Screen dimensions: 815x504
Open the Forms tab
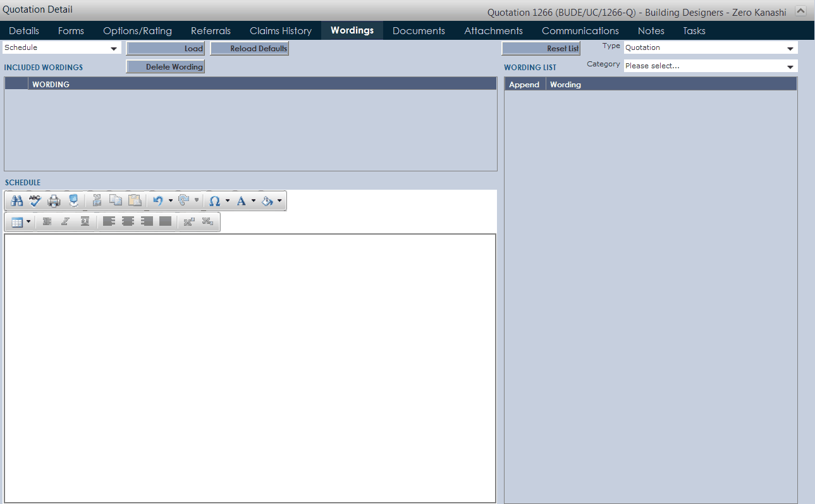click(x=71, y=30)
